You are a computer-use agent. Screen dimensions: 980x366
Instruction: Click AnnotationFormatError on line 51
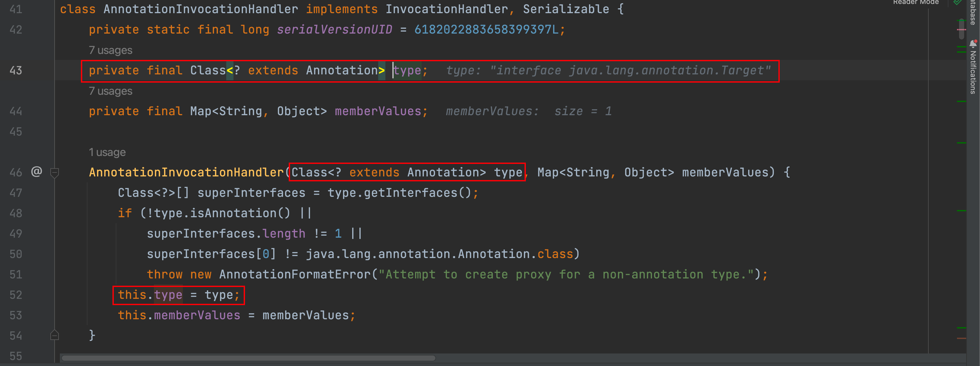(x=295, y=274)
